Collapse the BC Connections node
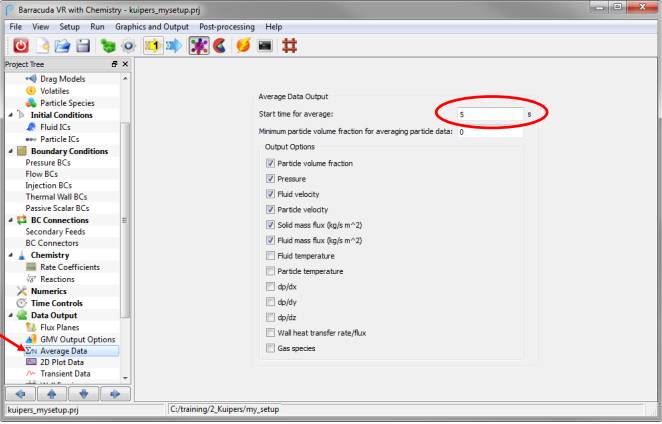 tap(11, 220)
